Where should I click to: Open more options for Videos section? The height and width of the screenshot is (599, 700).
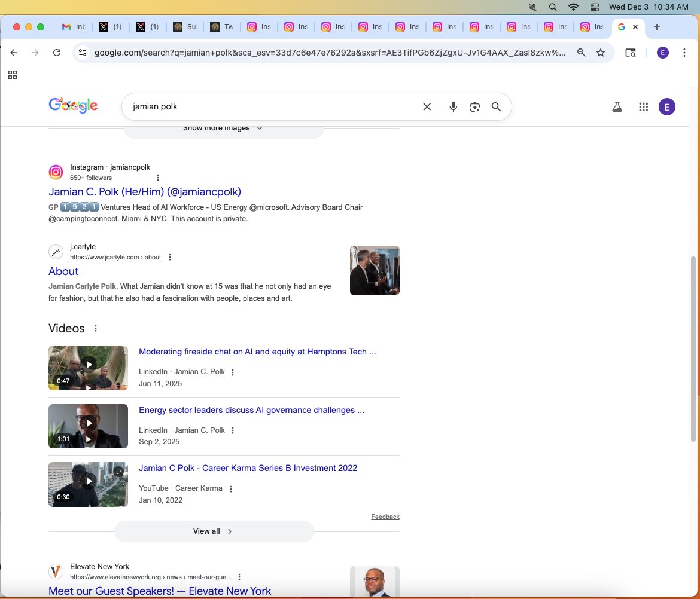click(x=96, y=328)
